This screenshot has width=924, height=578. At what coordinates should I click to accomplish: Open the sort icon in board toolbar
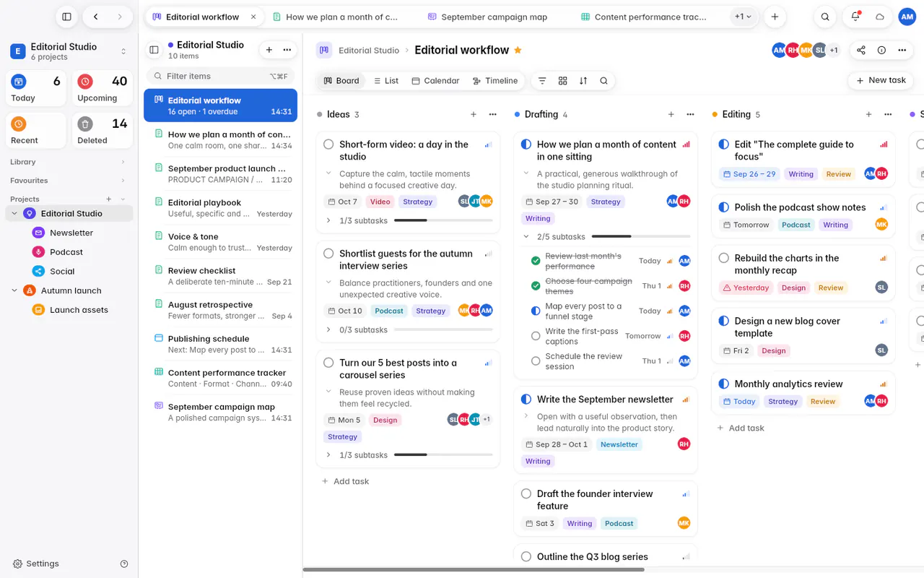[583, 81]
